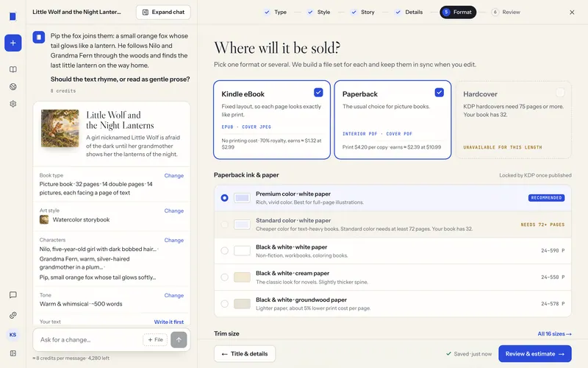588x368 pixels.
Task: Click the NEEDS 72+ PAGES label
Action: click(542, 224)
